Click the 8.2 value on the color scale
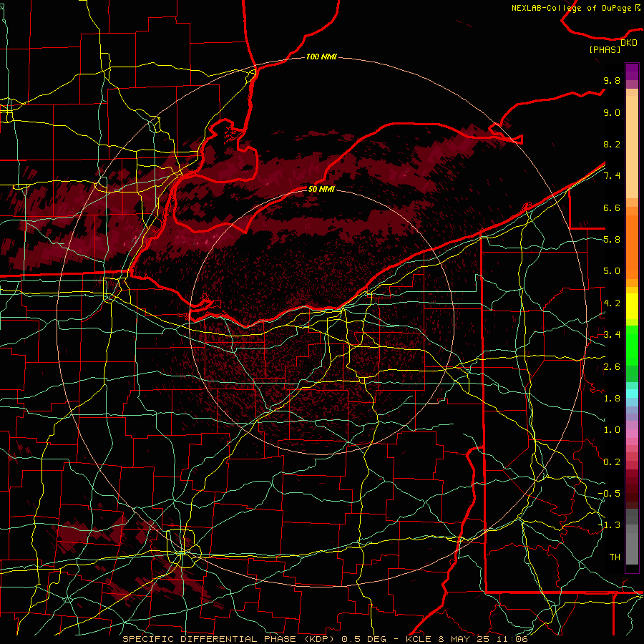This screenshot has height=644, width=644. 612,144
